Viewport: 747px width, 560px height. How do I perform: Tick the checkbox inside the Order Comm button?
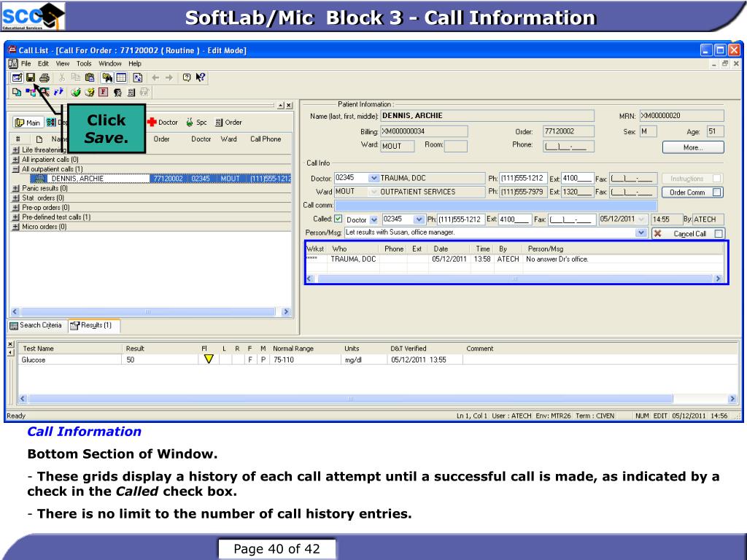[x=716, y=192]
